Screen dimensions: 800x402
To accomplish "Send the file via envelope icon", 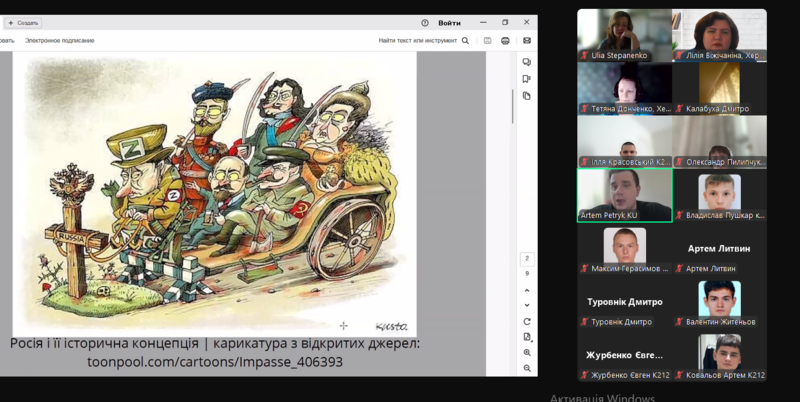I will pyautogui.click(x=527, y=41).
